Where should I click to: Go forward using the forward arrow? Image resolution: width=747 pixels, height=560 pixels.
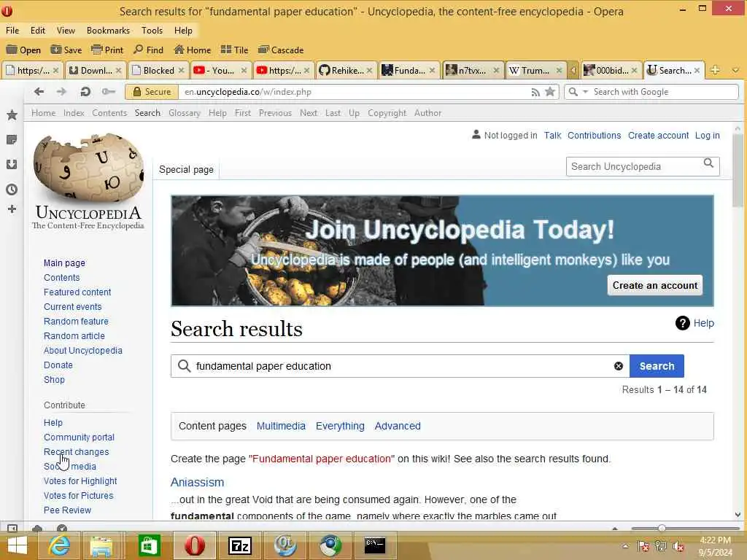(x=61, y=92)
